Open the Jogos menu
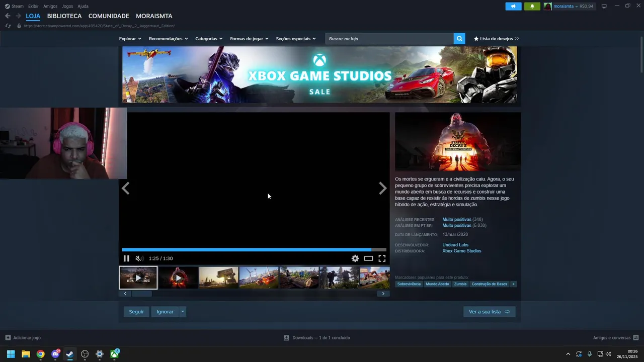Viewport: 644px width, 362px height. 67,6
